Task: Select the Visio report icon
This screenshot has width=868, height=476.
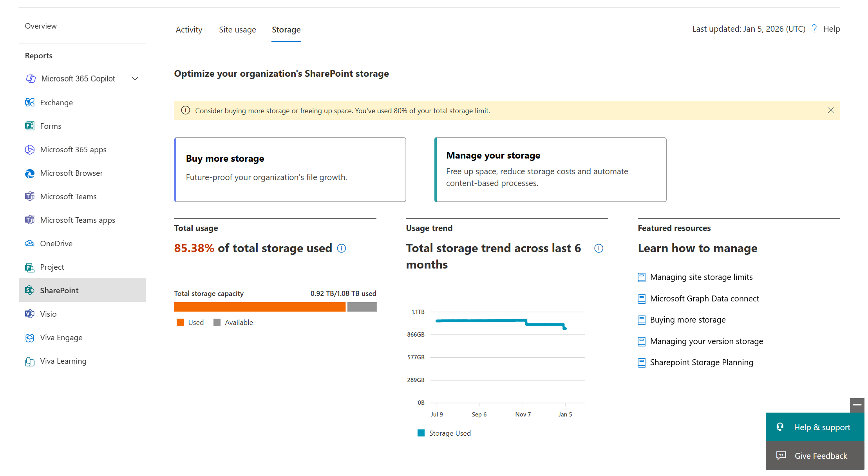Action: coord(30,314)
